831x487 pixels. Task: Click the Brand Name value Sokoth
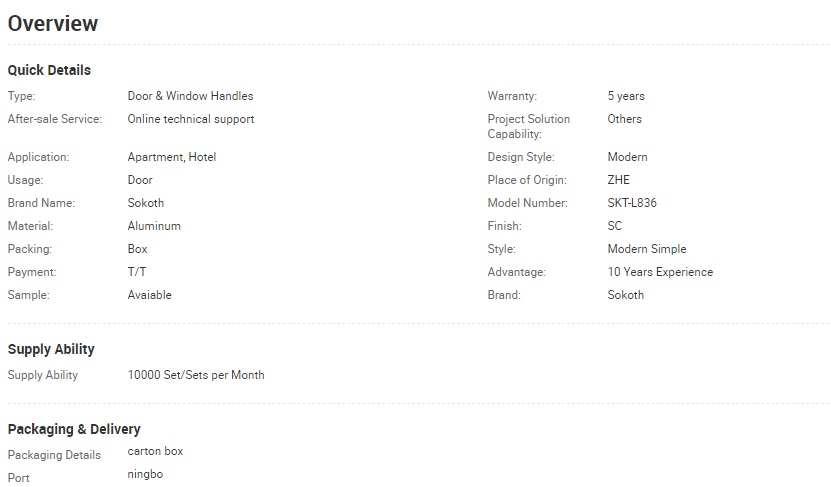[146, 203]
